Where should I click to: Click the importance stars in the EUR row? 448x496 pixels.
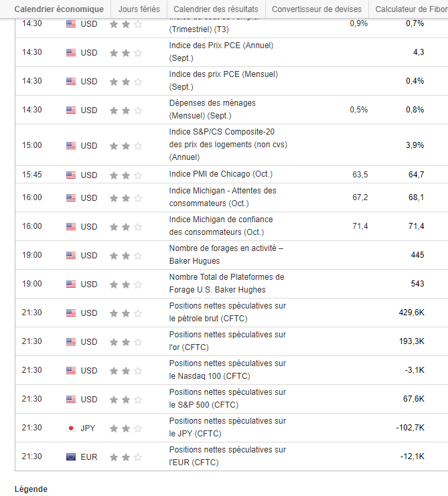pos(126,457)
